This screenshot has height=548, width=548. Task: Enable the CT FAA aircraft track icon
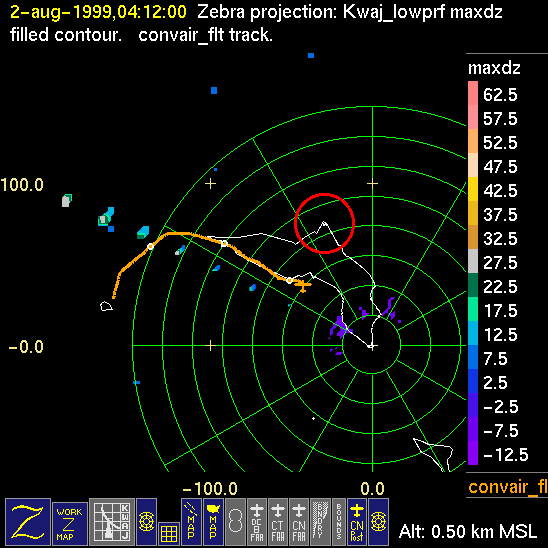tap(278, 522)
